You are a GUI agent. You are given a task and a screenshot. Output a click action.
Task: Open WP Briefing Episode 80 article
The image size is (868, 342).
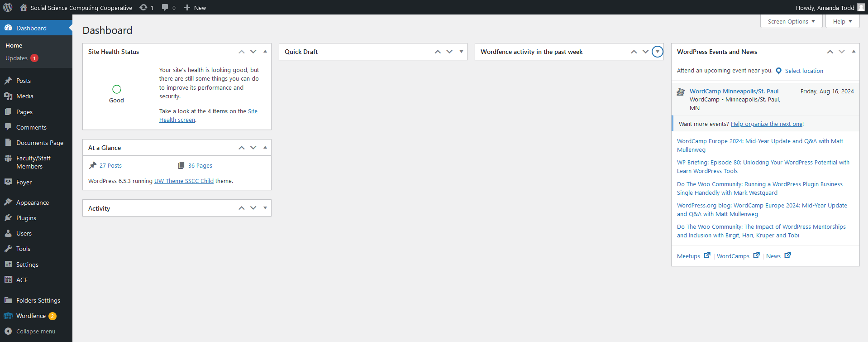[x=763, y=167]
